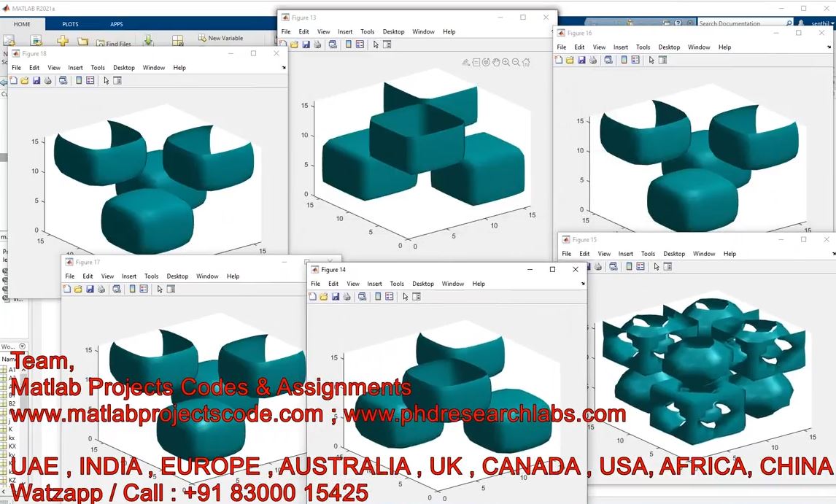The width and height of the screenshot is (836, 504).
Task: Click the Search Documentation field
Action: [745, 23]
